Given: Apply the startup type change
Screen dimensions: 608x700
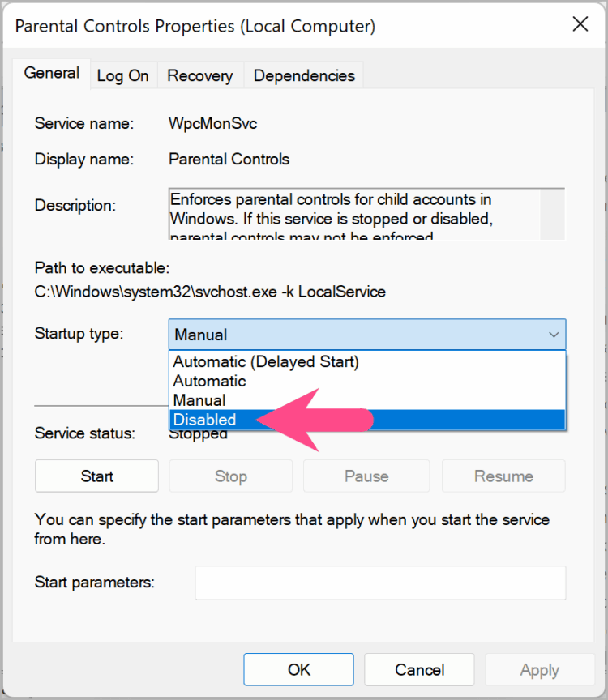Looking at the screenshot, I should (539, 669).
